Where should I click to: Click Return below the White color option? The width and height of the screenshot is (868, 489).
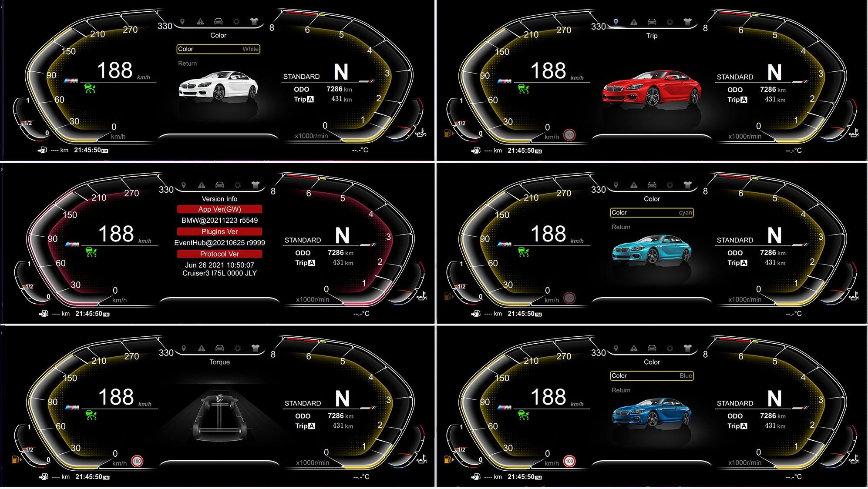188,64
